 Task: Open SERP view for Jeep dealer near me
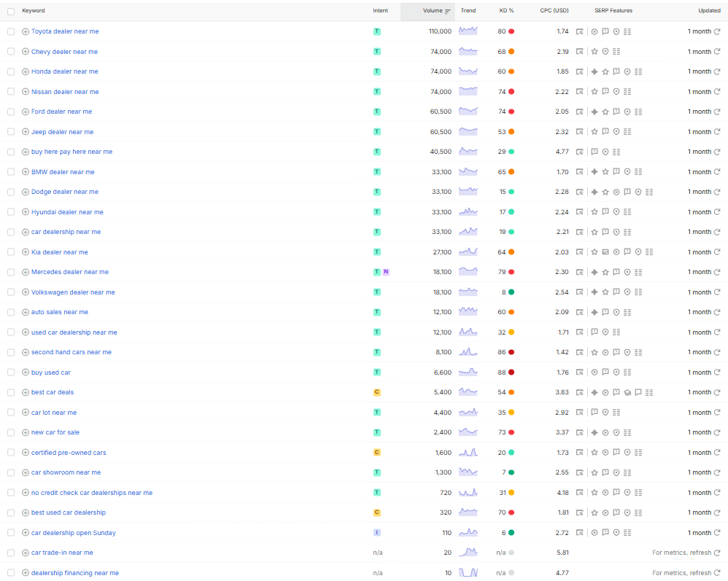tap(579, 132)
